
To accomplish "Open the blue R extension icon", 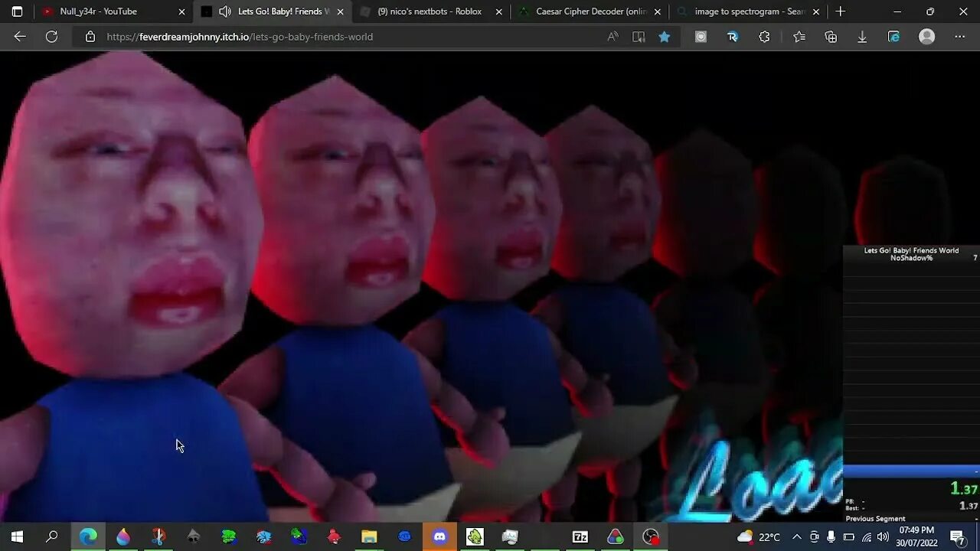I will pyautogui.click(x=733, y=37).
